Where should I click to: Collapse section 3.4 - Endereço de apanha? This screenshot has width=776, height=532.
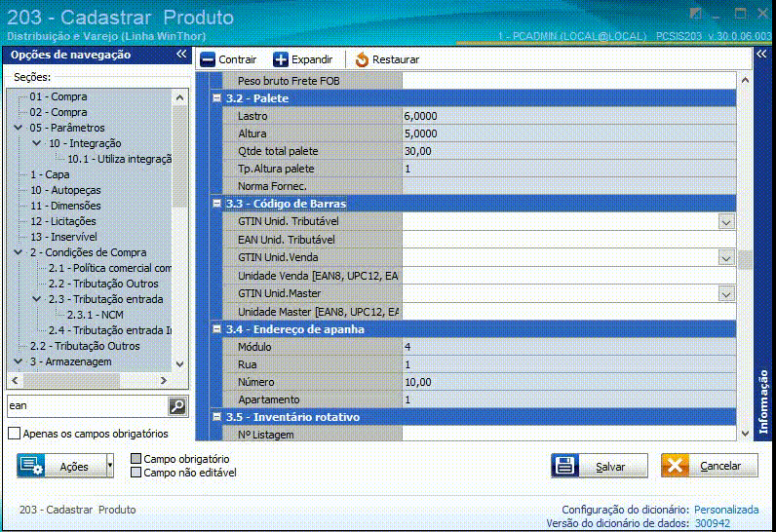[x=216, y=328]
